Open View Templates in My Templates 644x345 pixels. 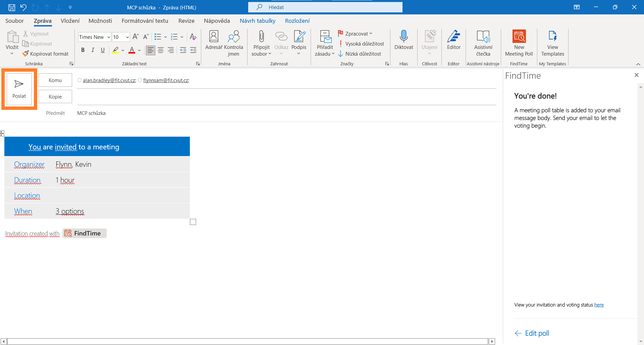click(x=552, y=43)
